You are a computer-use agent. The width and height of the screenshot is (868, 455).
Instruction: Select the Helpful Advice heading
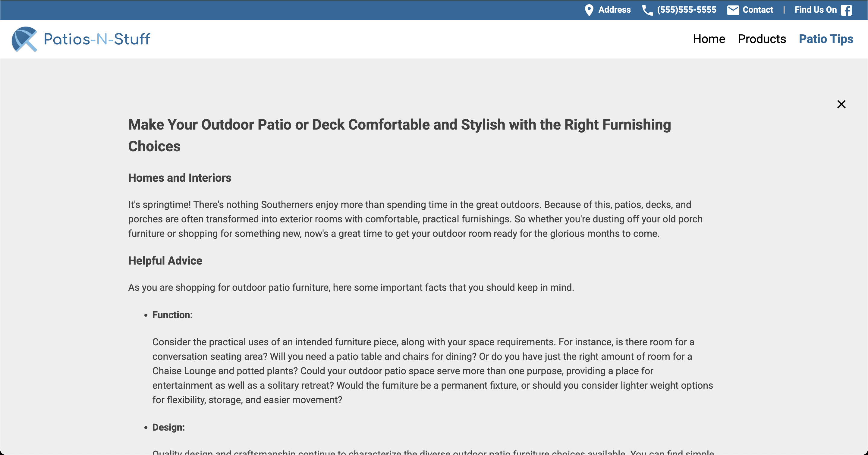[x=165, y=261]
